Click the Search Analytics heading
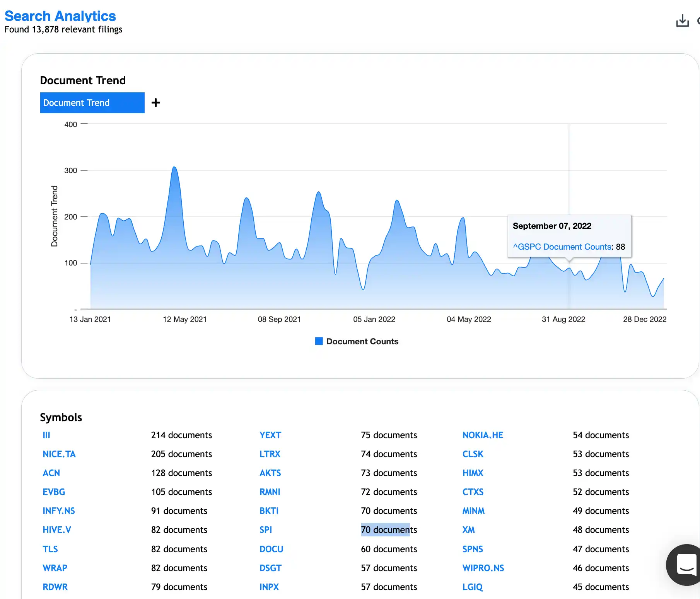This screenshot has height=599, width=700. coord(60,16)
